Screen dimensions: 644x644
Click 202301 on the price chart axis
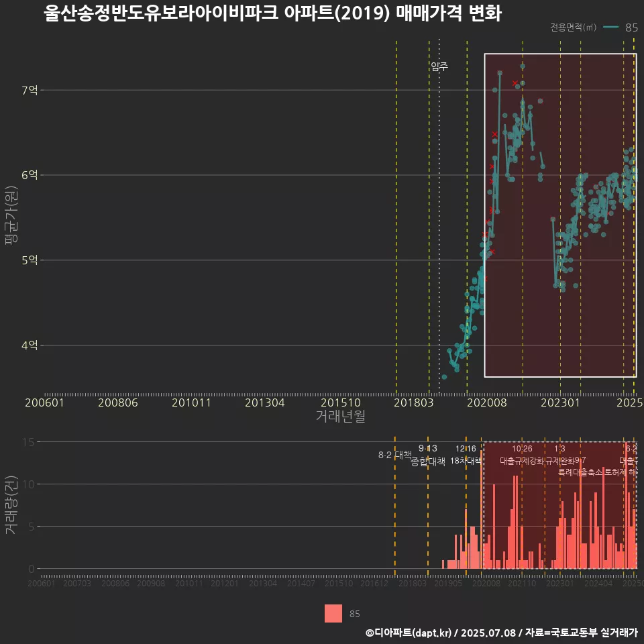coord(560,402)
